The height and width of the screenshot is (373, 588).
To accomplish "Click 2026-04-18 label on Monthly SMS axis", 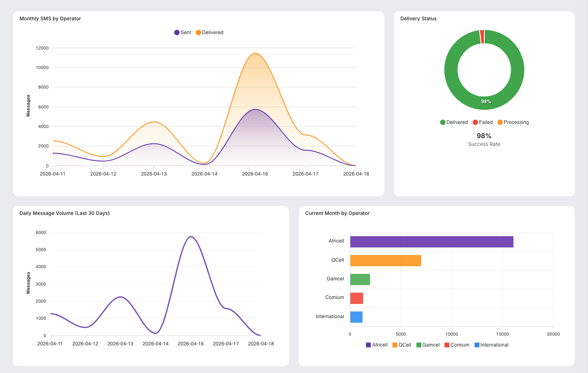I will click(356, 174).
